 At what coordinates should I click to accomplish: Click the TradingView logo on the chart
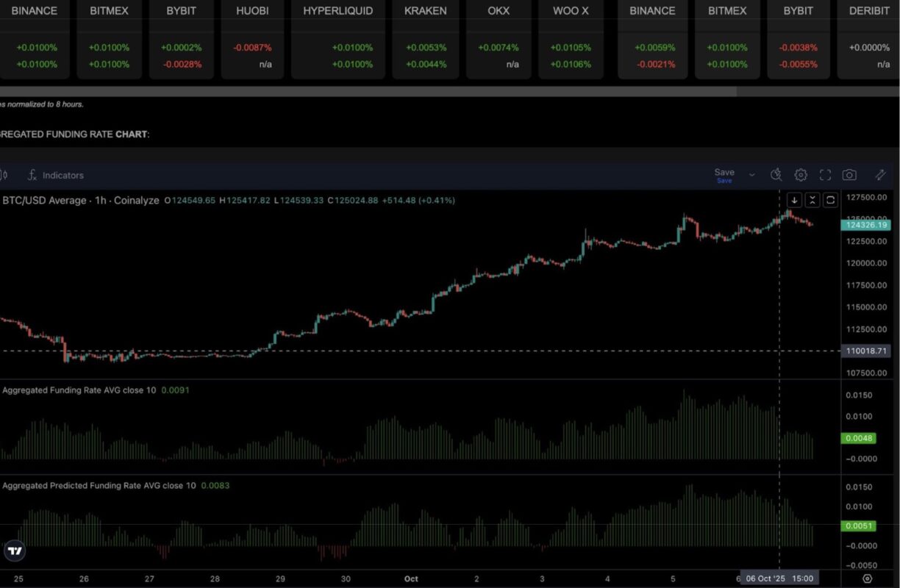tap(14, 551)
